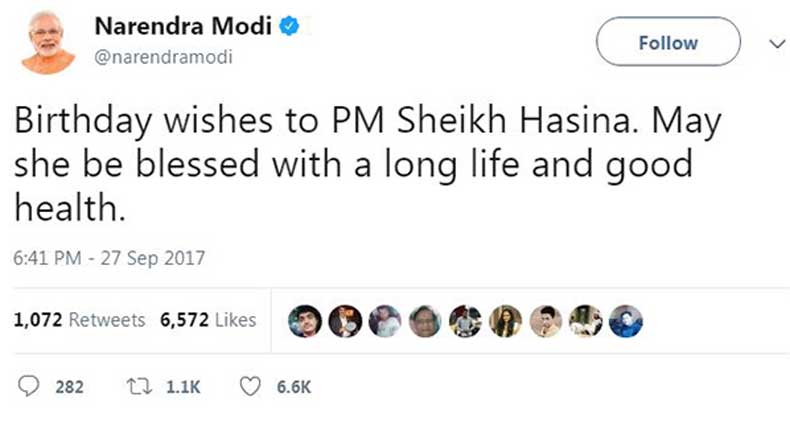Click the first liker avatar

pyautogui.click(x=304, y=320)
